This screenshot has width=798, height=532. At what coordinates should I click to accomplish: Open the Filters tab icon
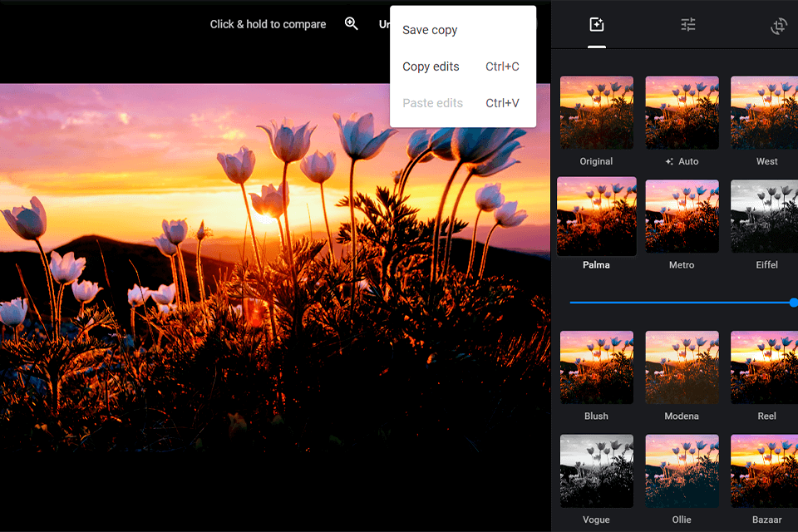(x=597, y=24)
